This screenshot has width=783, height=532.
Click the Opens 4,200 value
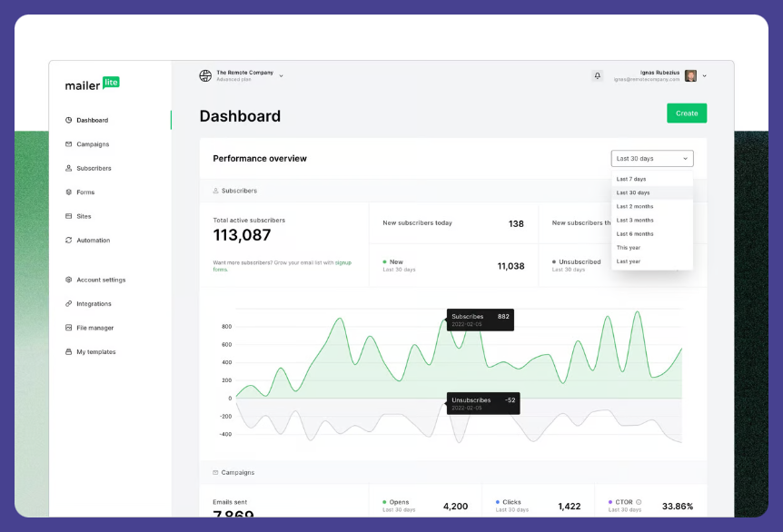(455, 506)
